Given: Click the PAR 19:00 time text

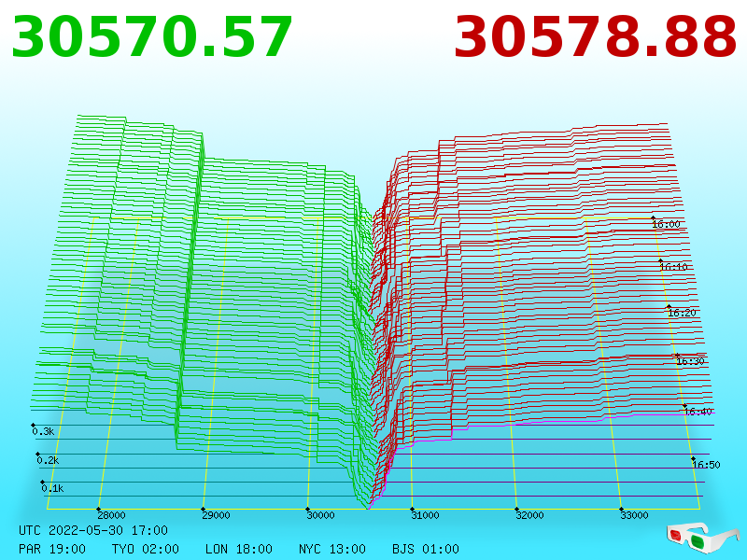Looking at the screenshot, I should pos(52,549).
